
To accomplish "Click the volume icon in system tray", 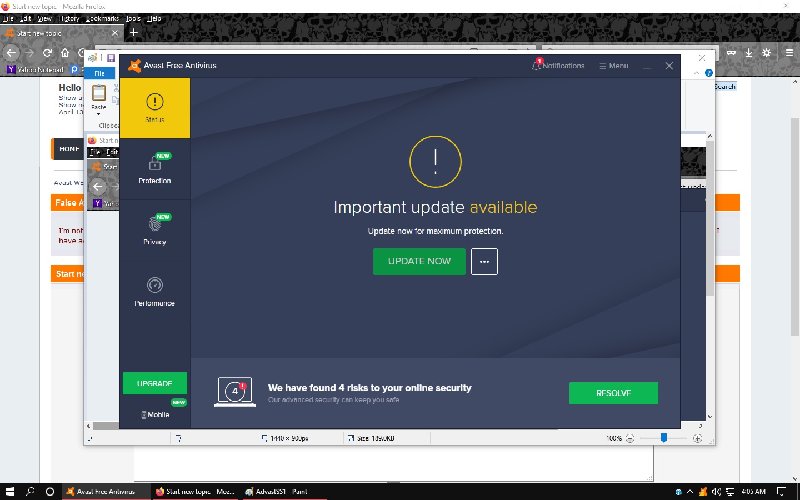I will 716,492.
